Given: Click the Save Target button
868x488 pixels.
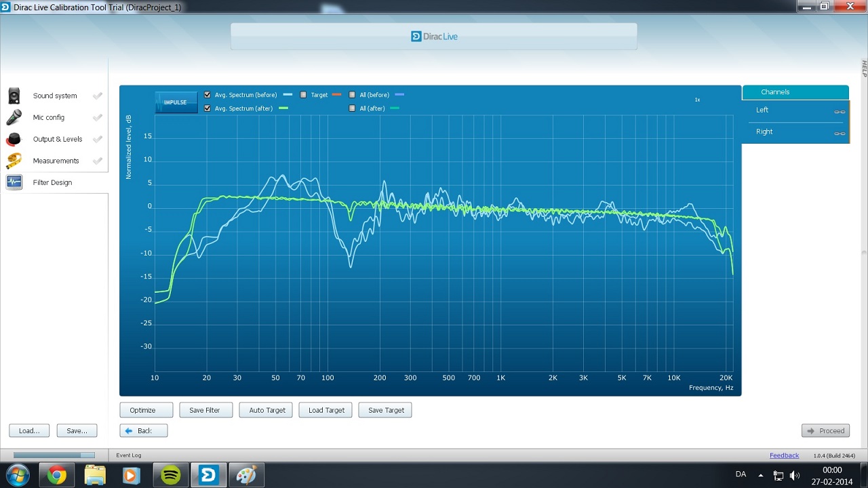Looking at the screenshot, I should point(385,410).
